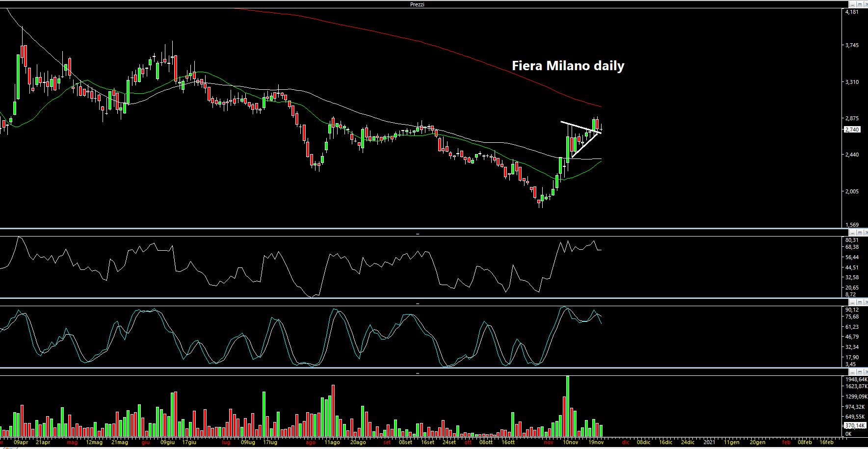
Task: Minimize the stochastic oscillator panel
Action: pos(852,302)
